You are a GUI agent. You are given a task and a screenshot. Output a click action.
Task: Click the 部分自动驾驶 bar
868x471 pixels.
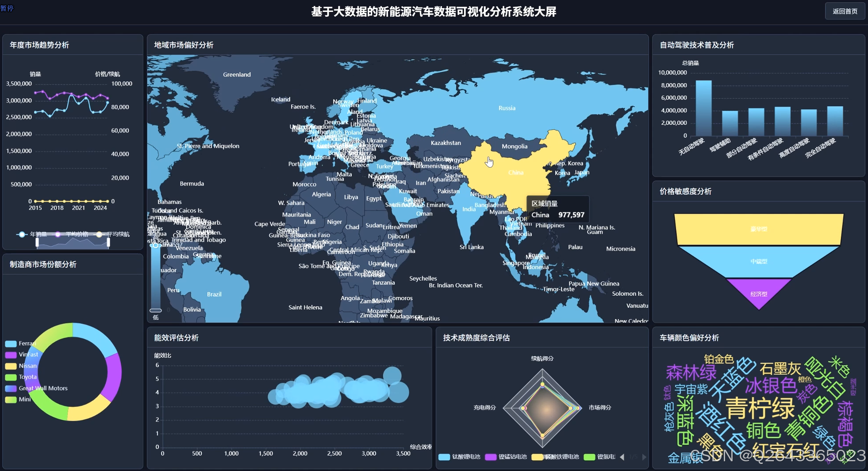pyautogui.click(x=756, y=122)
